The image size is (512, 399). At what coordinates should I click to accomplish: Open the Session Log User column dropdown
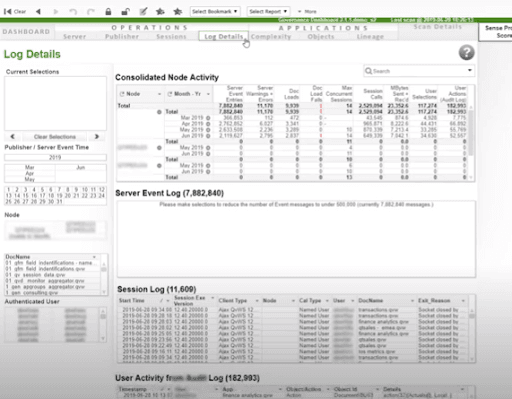coord(353,301)
